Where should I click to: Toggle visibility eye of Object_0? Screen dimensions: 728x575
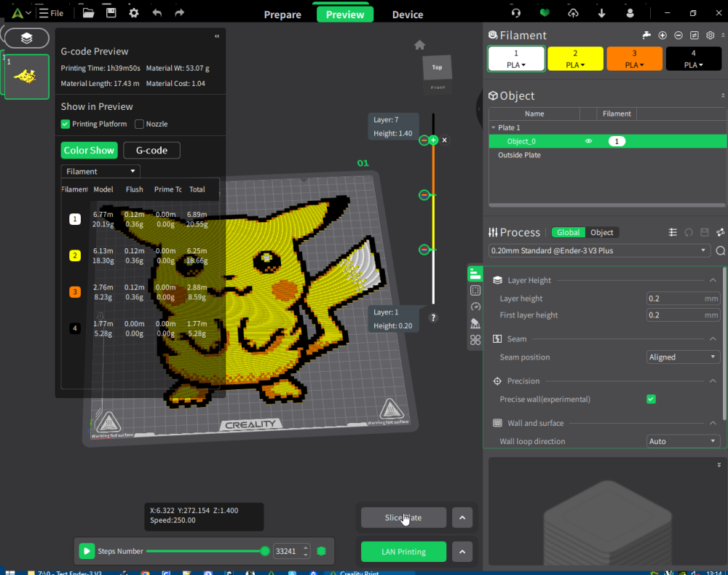click(x=588, y=141)
